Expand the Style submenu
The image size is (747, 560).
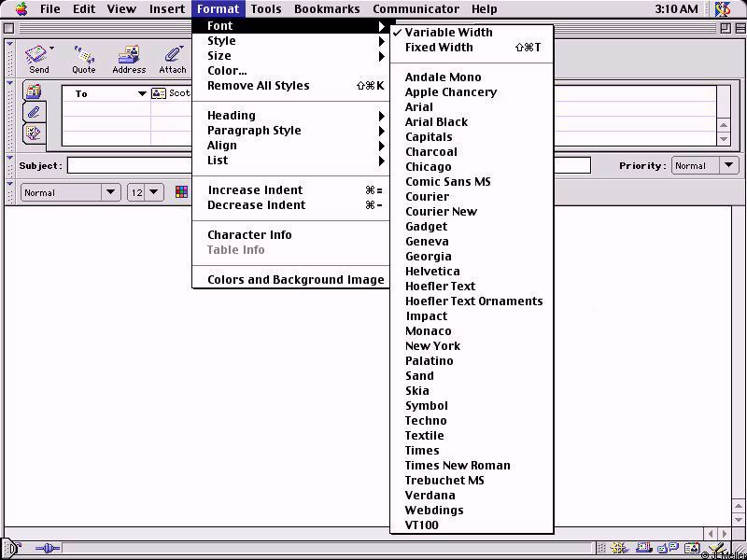(x=290, y=41)
